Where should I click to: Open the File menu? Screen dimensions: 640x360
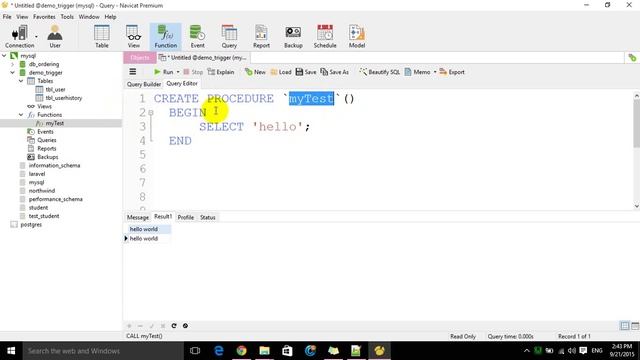7,17
